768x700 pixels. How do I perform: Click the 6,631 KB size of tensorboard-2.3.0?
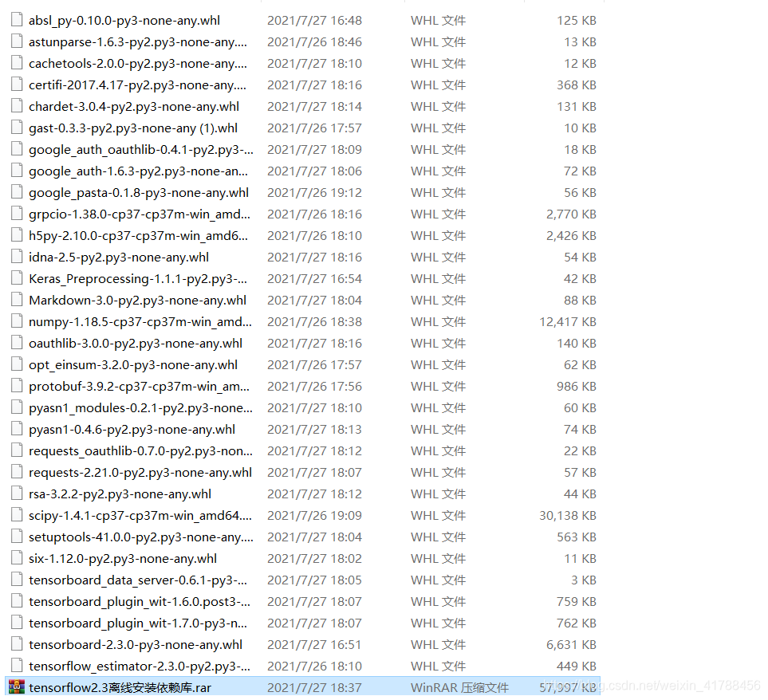(x=571, y=645)
